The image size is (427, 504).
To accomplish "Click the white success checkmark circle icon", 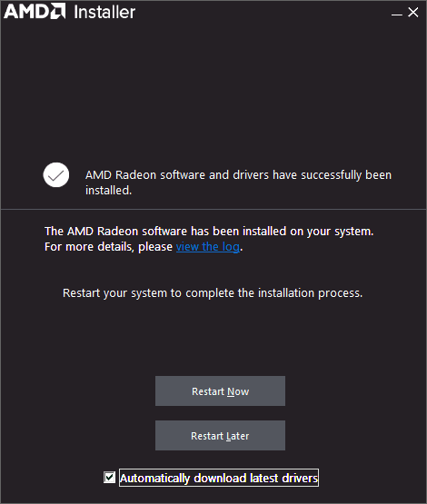I will (x=56, y=175).
